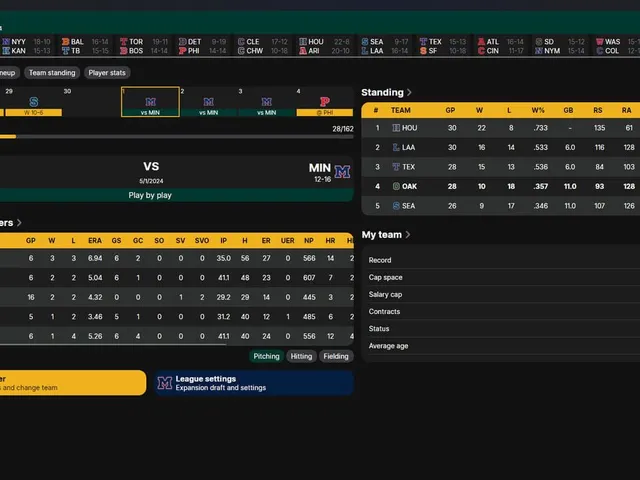Select the Cap space row
The width and height of the screenshot is (640, 480).
pyautogui.click(x=504, y=277)
